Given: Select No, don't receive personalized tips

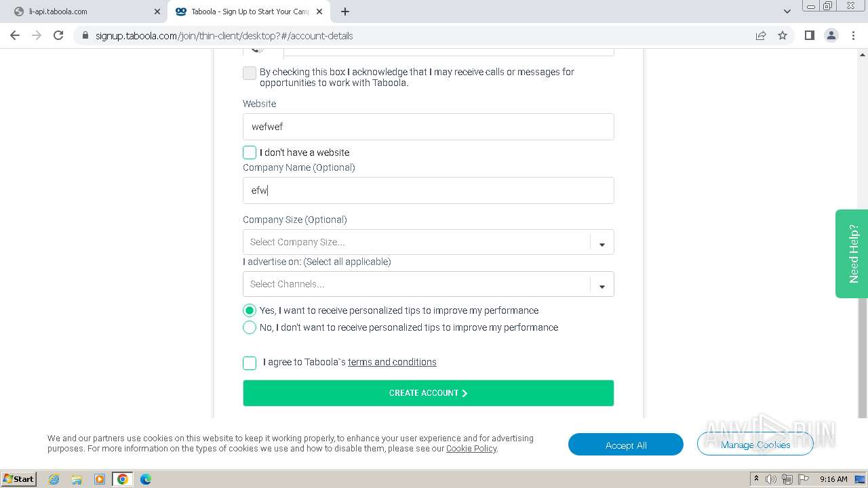Looking at the screenshot, I should click(x=250, y=327).
